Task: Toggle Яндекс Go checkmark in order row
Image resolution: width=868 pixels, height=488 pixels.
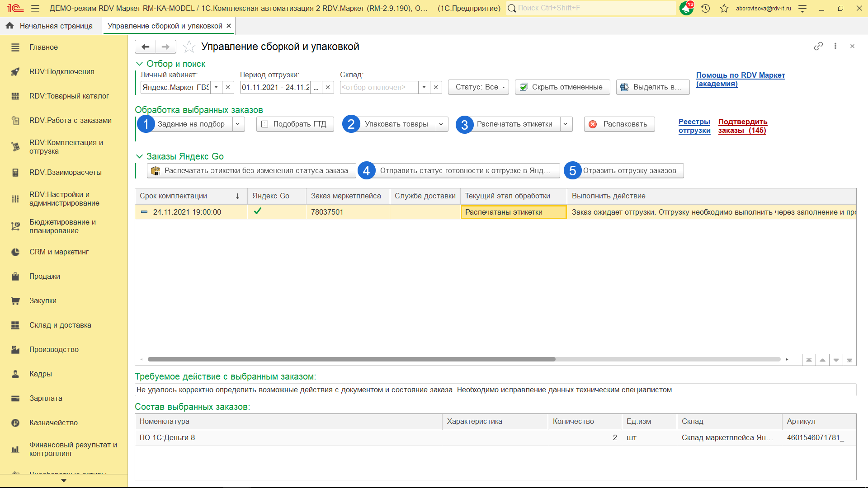Action: pyautogui.click(x=258, y=211)
